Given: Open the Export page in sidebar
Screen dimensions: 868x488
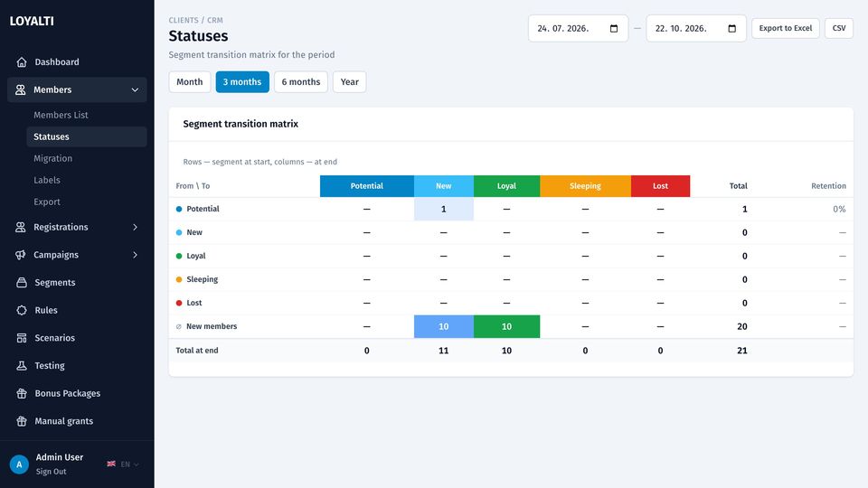Looking at the screenshot, I should [46, 202].
